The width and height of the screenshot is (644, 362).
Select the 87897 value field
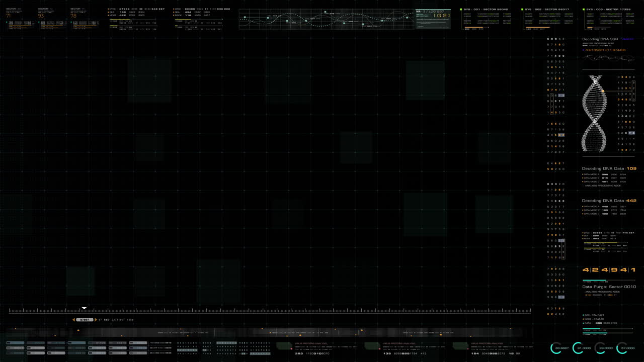click(x=85, y=320)
